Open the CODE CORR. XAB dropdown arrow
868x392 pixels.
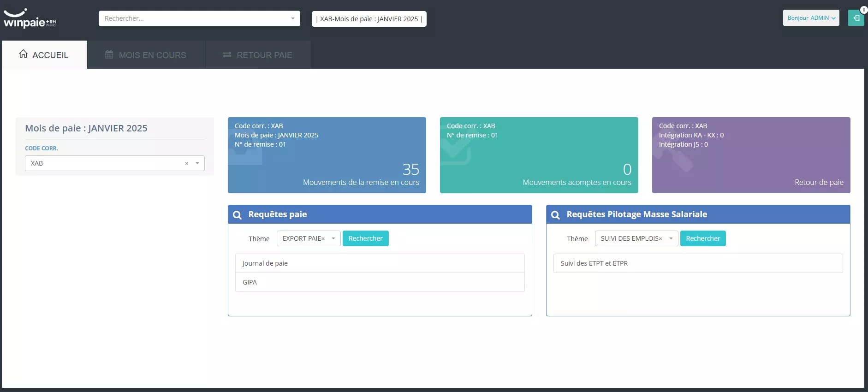[x=197, y=163]
